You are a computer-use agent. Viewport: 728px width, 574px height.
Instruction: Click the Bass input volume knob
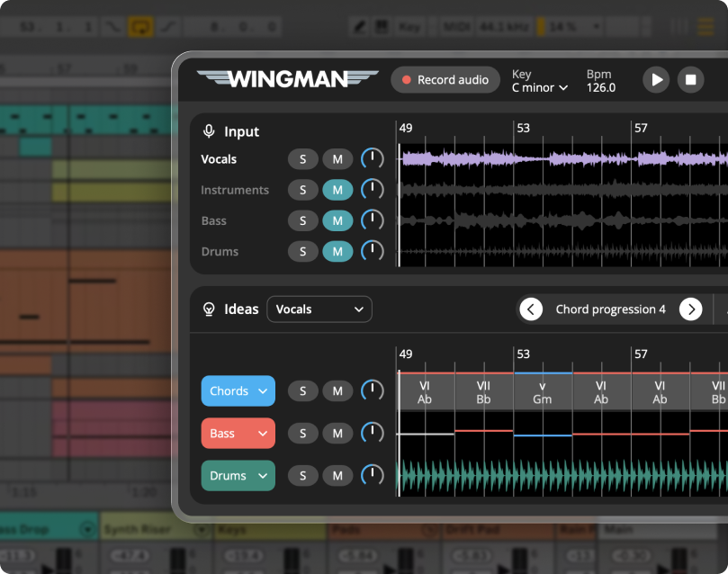pyautogui.click(x=373, y=220)
